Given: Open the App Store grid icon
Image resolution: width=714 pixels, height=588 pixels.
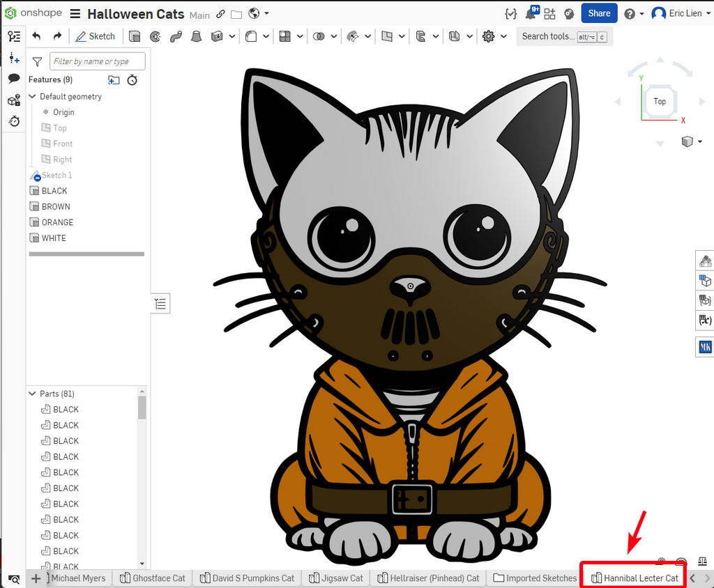Looking at the screenshot, I should tap(549, 14).
